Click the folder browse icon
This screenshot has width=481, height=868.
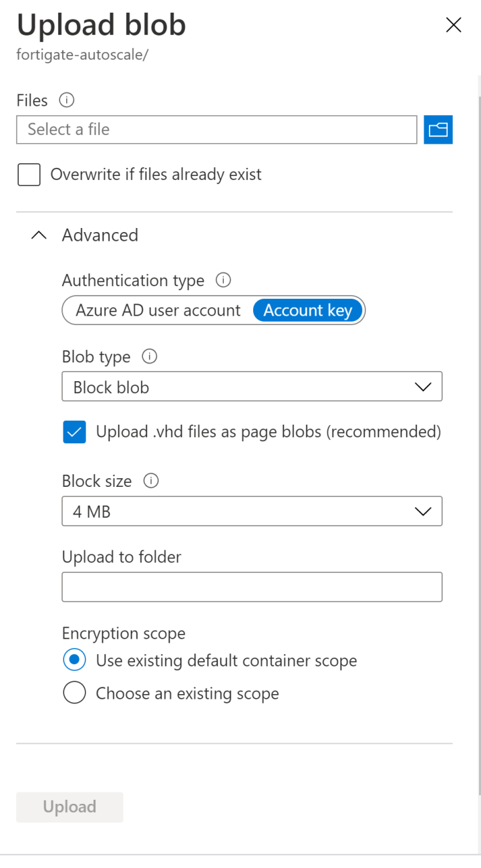pos(438,130)
